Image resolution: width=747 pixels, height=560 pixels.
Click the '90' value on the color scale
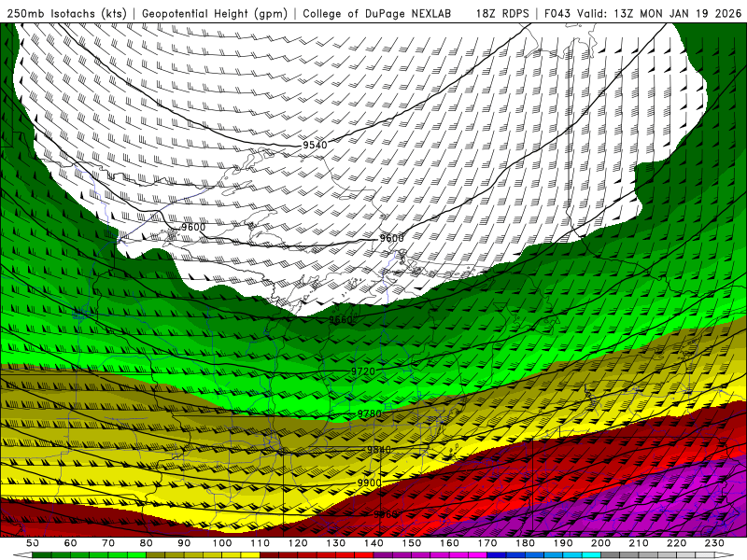tap(184, 543)
